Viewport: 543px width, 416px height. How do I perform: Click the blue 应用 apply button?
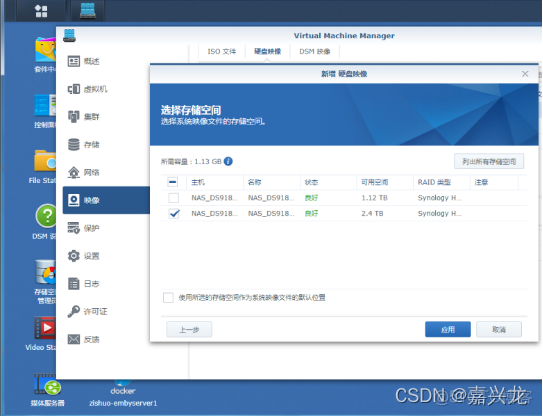pos(448,329)
